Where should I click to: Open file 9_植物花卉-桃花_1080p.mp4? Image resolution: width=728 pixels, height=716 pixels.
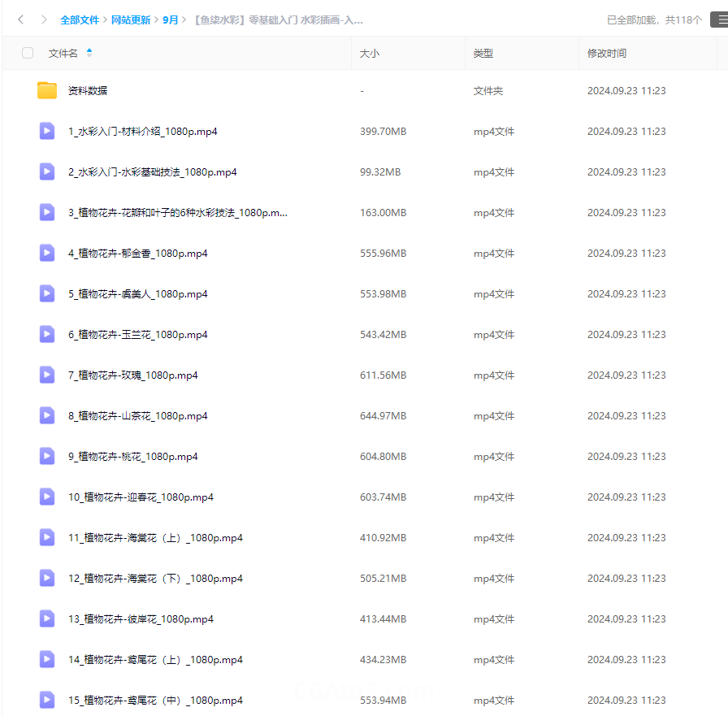[x=132, y=456]
